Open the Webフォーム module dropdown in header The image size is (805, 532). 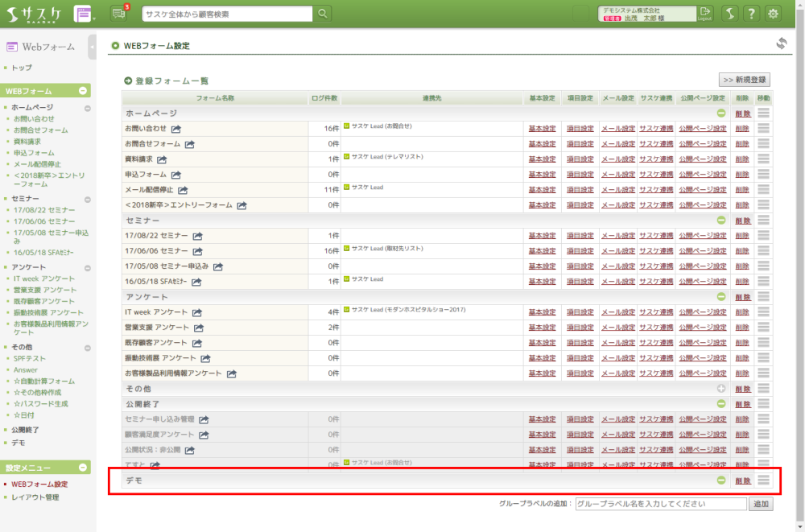tap(84, 14)
